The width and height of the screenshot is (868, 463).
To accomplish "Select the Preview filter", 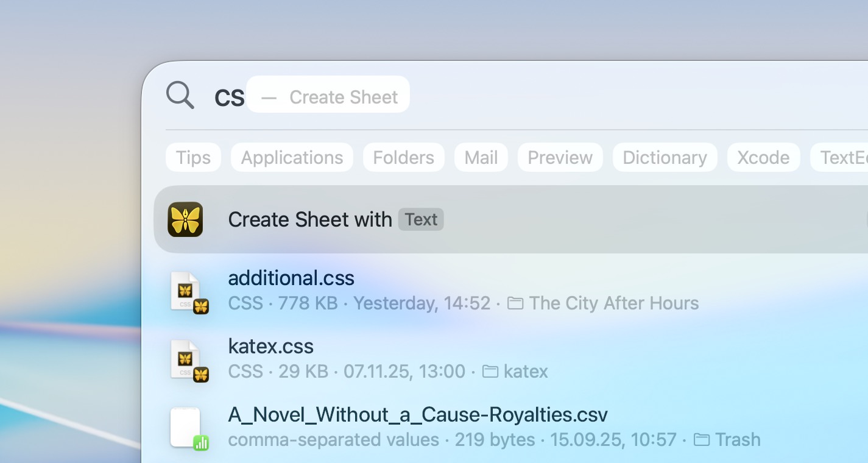I will (560, 157).
